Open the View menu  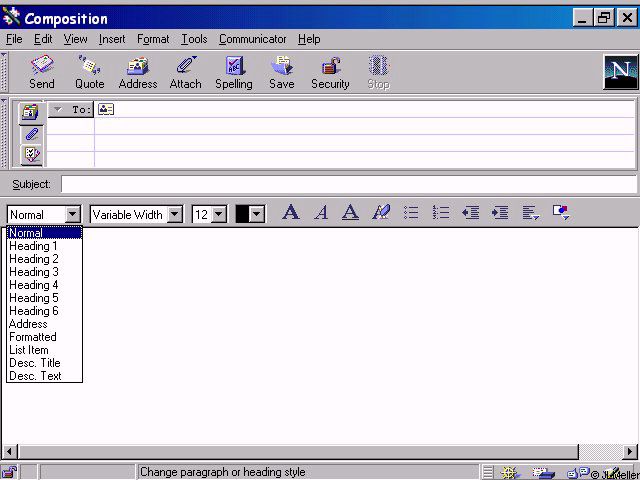point(75,39)
